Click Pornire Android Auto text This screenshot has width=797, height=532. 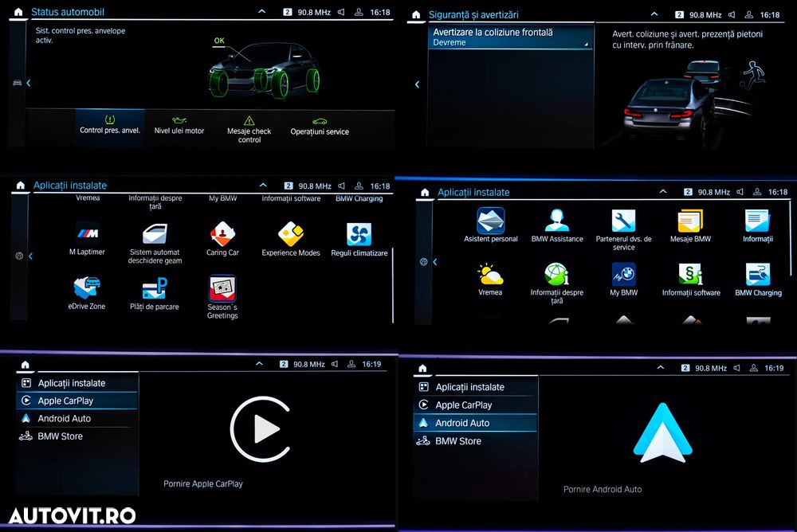tap(603, 489)
